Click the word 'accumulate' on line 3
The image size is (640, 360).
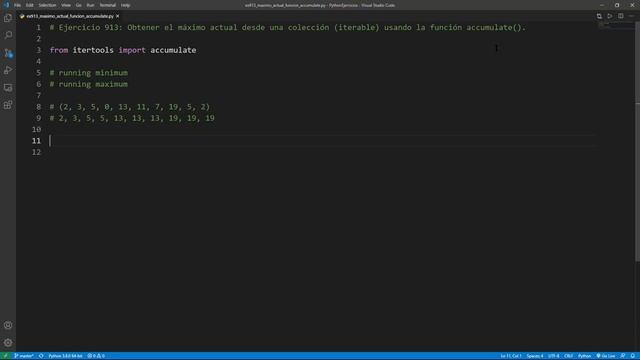pos(173,50)
